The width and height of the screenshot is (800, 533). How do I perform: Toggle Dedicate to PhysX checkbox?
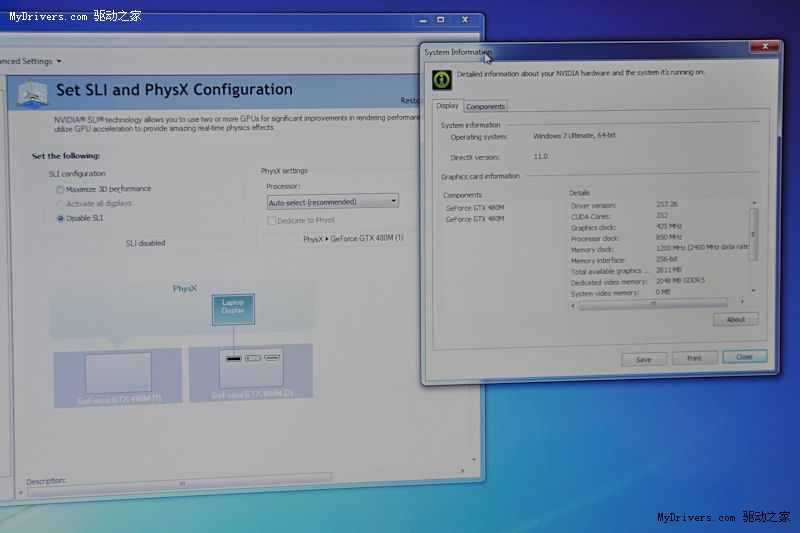click(271, 220)
